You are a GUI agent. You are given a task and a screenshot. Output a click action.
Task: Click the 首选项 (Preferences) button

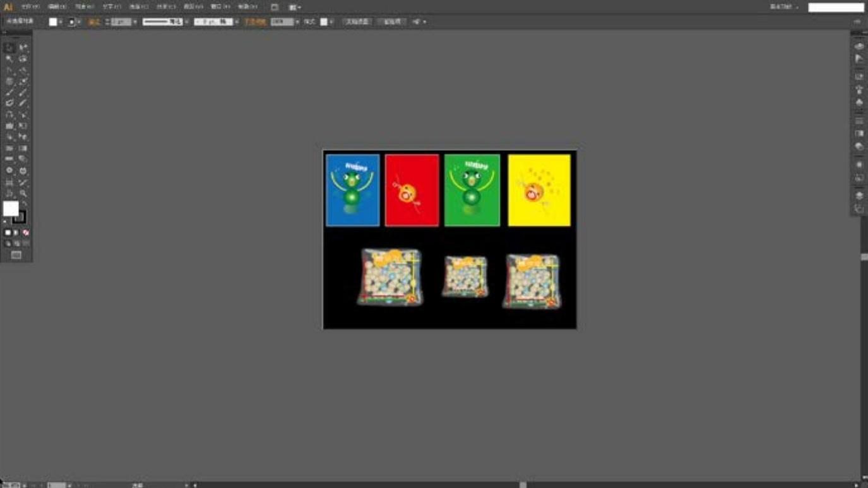pyautogui.click(x=391, y=21)
